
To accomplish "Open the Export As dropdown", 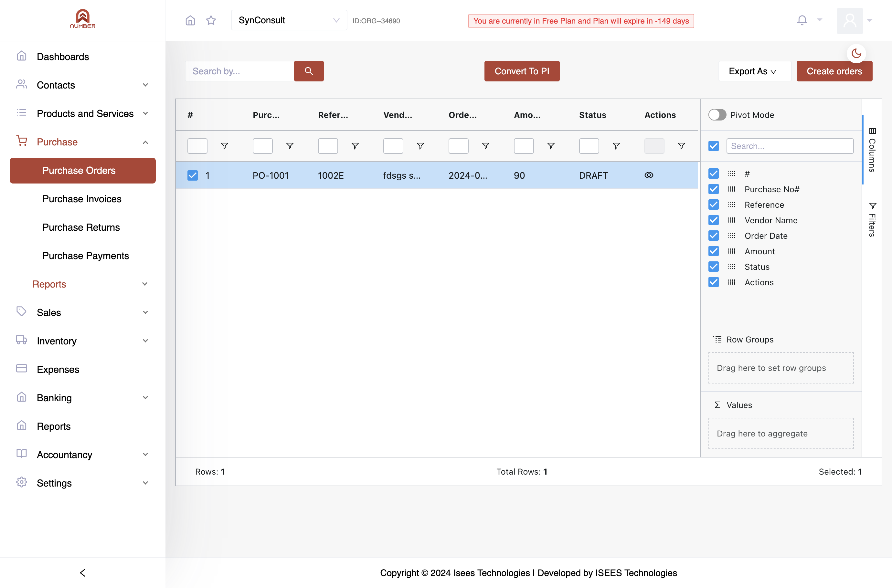I will tap(754, 71).
